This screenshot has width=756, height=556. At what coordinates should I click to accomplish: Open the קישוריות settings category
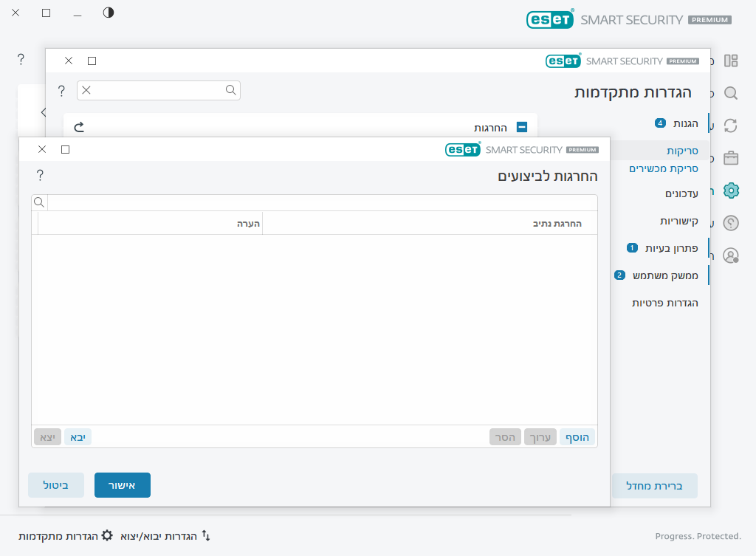coord(679,221)
